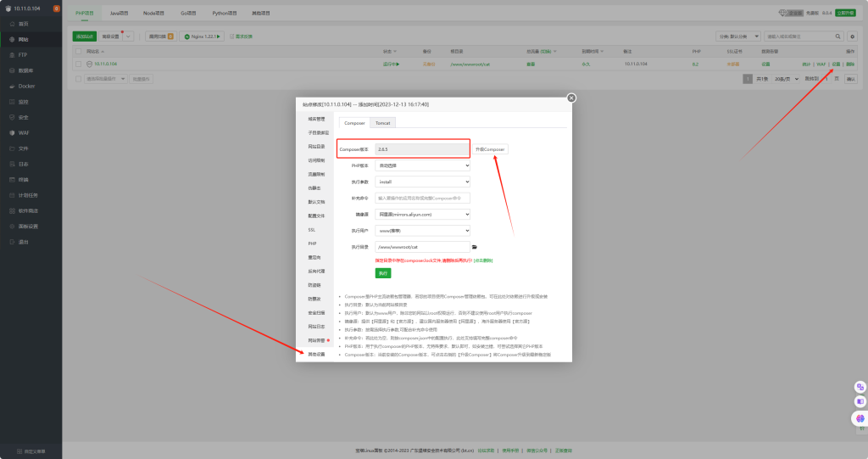Click the green 执行 button
Image resolution: width=868 pixels, height=459 pixels.
point(383,273)
